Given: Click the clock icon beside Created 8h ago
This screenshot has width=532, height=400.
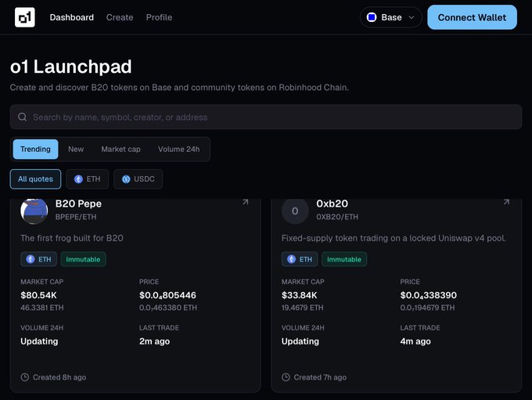Looking at the screenshot, I should click(25, 377).
